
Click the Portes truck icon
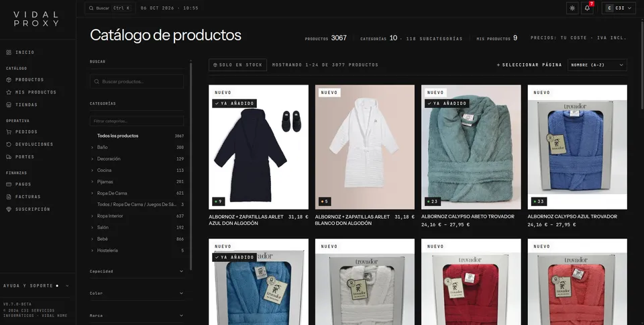click(9, 157)
